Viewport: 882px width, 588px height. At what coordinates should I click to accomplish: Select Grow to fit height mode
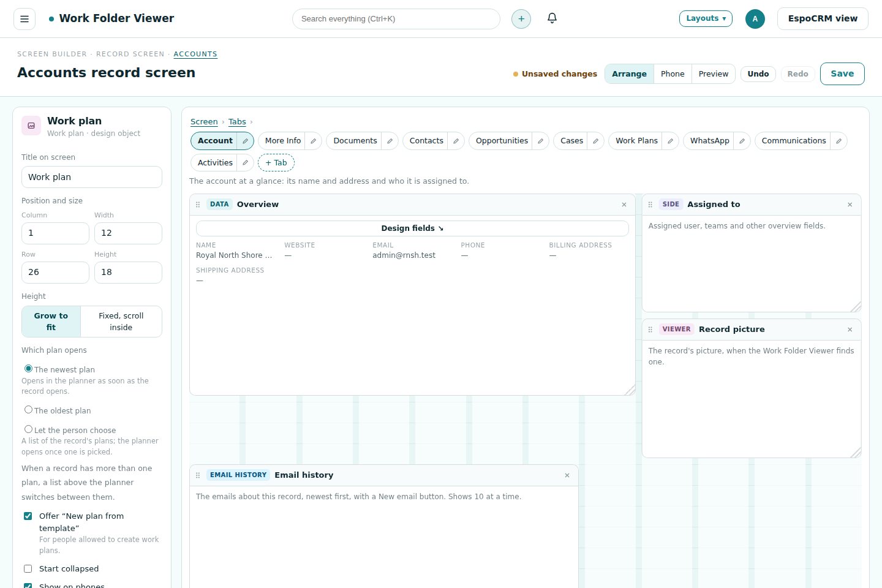click(x=51, y=322)
